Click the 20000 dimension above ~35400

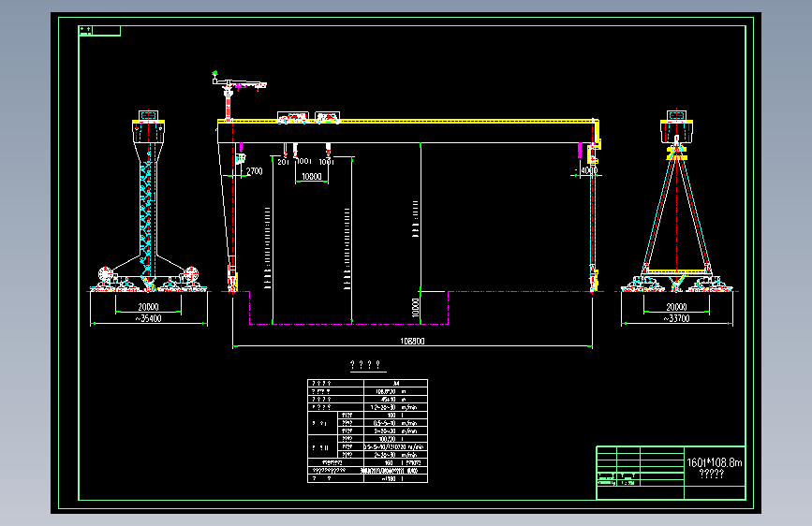click(x=148, y=307)
